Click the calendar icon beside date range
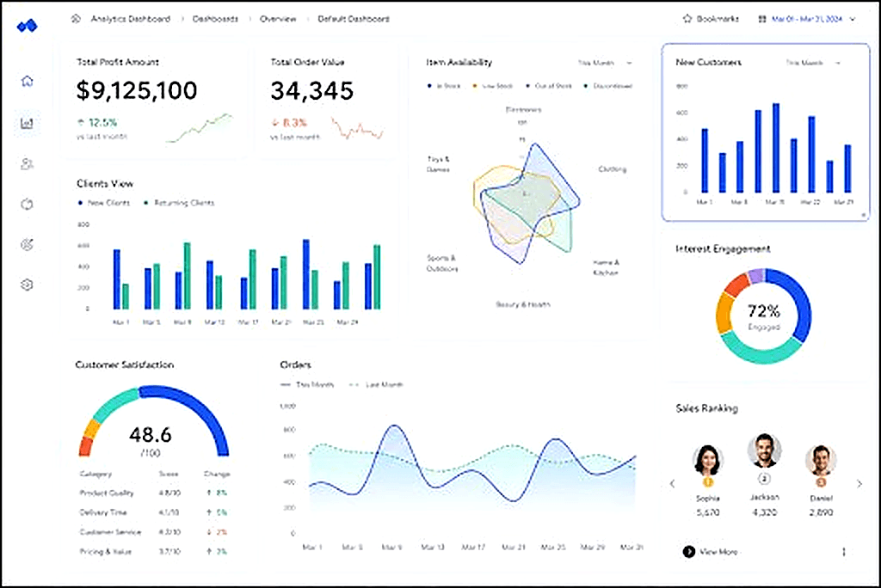 [762, 19]
